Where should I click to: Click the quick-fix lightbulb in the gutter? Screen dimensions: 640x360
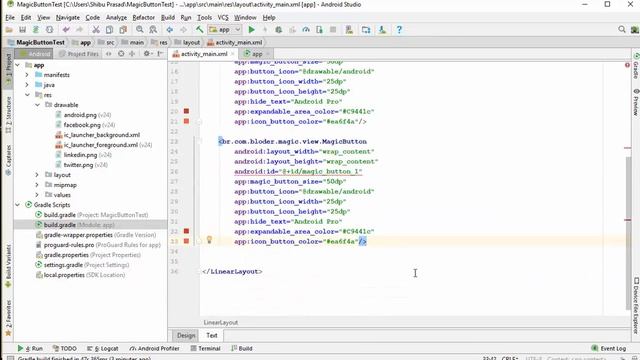[x=209, y=240]
